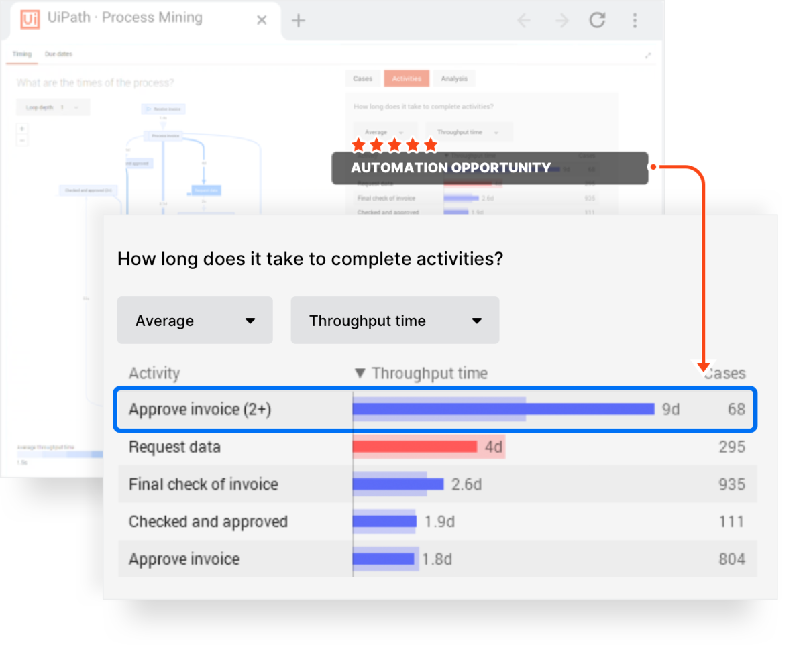The image size is (805, 672).
Task: Click the browser back arrow
Action: point(524,20)
